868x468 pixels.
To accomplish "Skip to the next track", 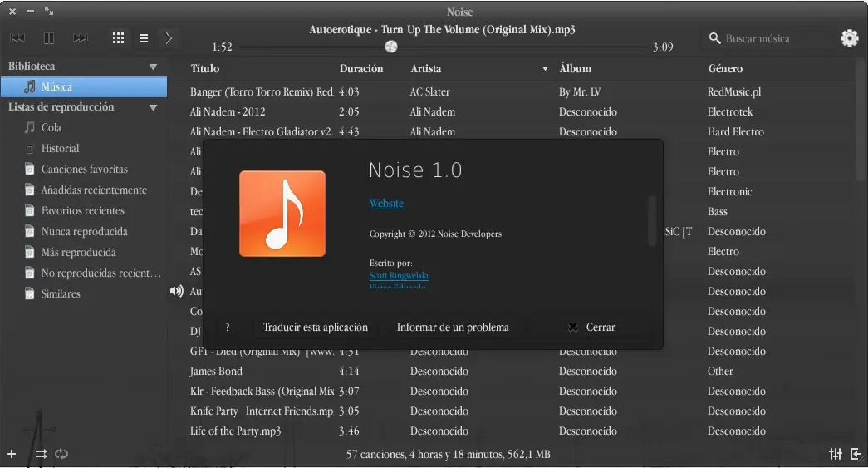I will pyautogui.click(x=81, y=38).
